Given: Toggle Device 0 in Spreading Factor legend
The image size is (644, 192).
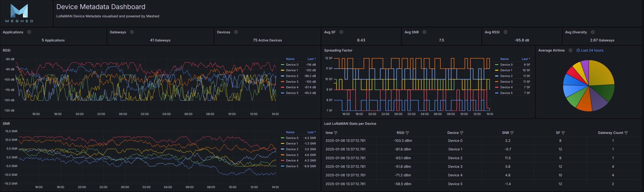Looking at the screenshot, I should 506,65.
